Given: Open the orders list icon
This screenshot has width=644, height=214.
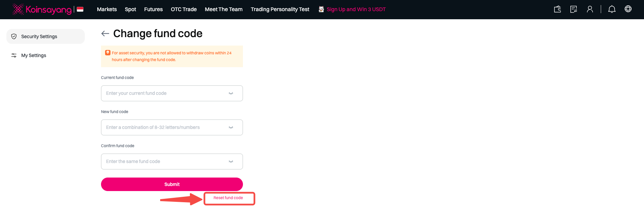Looking at the screenshot, I should (574, 9).
